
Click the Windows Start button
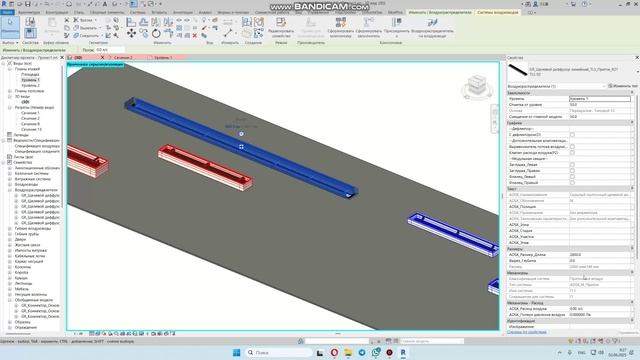[236, 353]
